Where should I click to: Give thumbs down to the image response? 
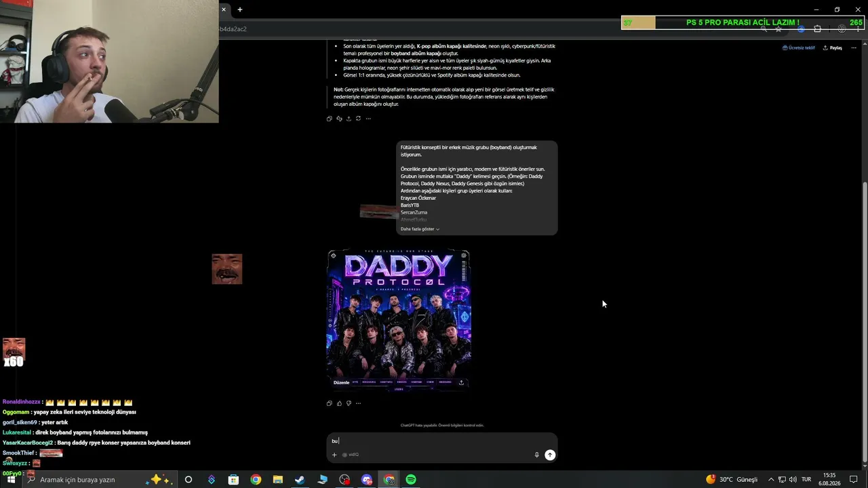(349, 403)
